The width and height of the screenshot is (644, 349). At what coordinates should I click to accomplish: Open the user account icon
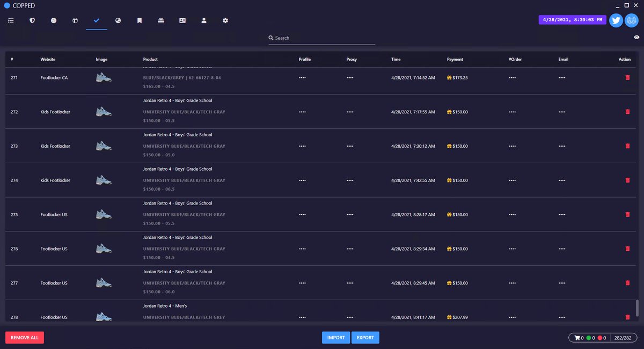(x=204, y=20)
